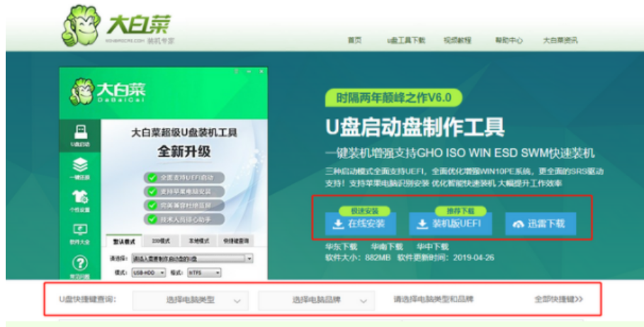Click the 迅雷下载 cloud download button
The image size is (644, 327).
coord(540,224)
